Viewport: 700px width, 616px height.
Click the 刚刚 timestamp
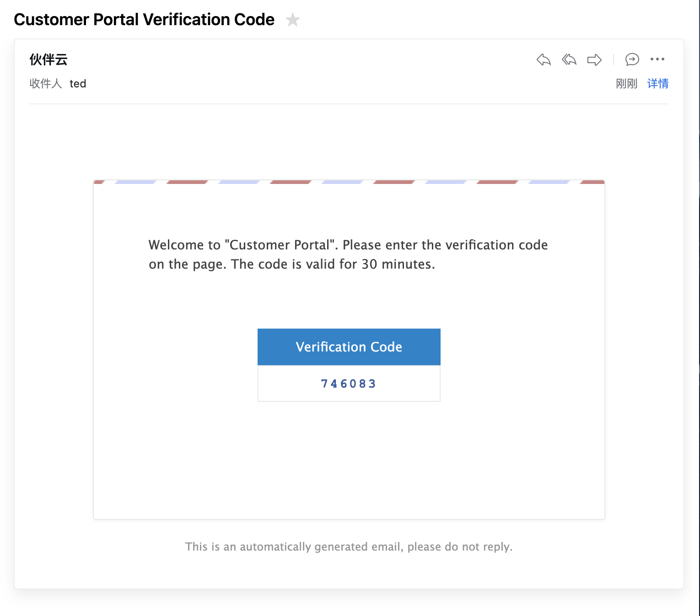tap(626, 83)
